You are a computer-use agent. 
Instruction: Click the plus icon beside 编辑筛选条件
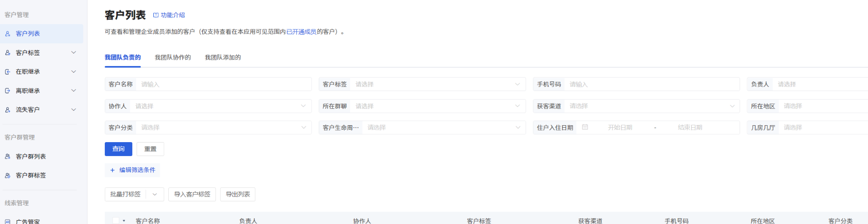(113, 170)
